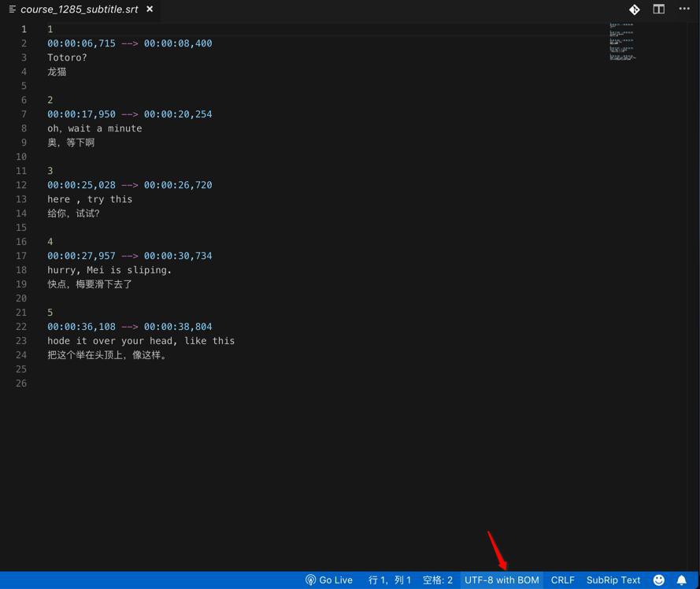Click end timestamp 00:00:38,804
The height and width of the screenshot is (589, 700).
click(178, 327)
